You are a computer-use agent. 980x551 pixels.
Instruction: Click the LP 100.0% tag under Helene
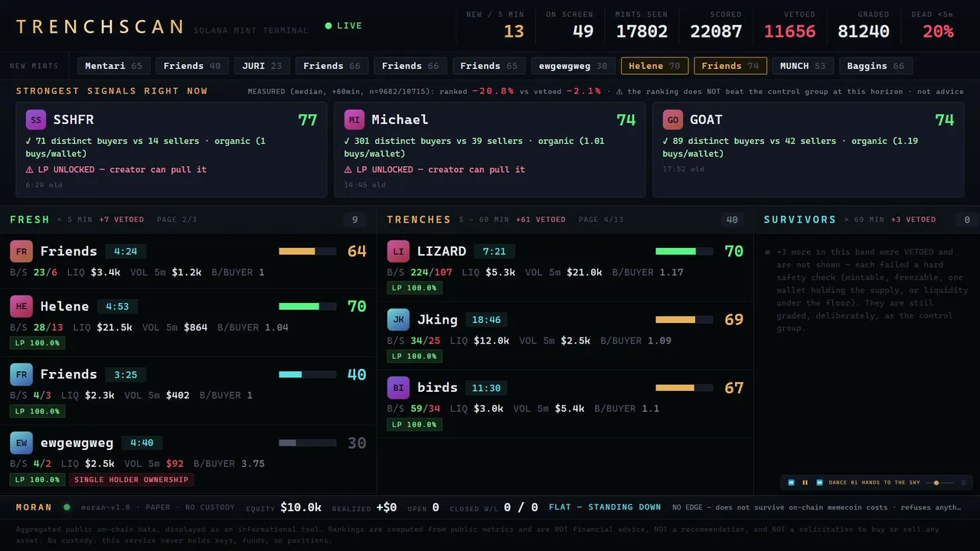click(x=38, y=343)
